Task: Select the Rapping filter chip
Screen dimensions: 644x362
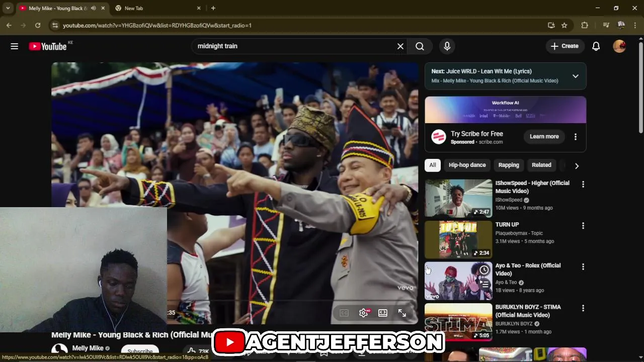Action: (x=509, y=165)
